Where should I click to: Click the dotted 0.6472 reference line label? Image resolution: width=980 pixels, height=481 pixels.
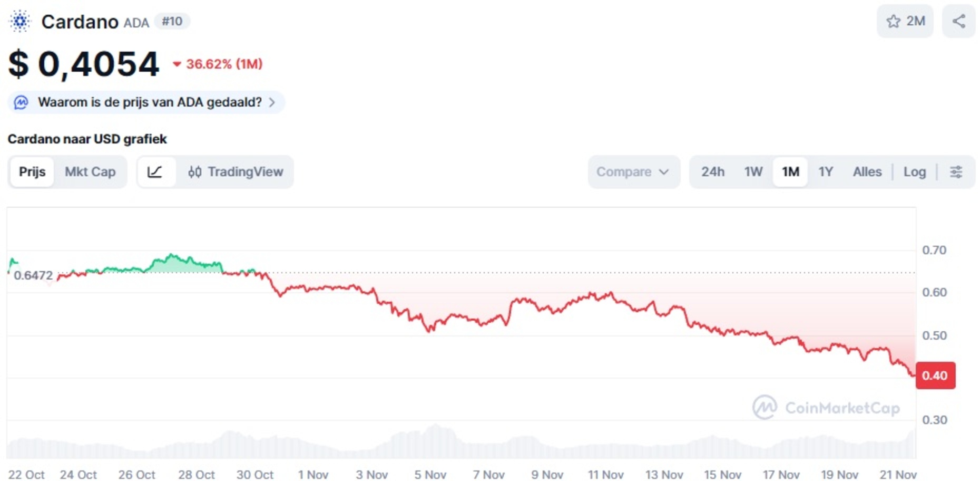[33, 275]
